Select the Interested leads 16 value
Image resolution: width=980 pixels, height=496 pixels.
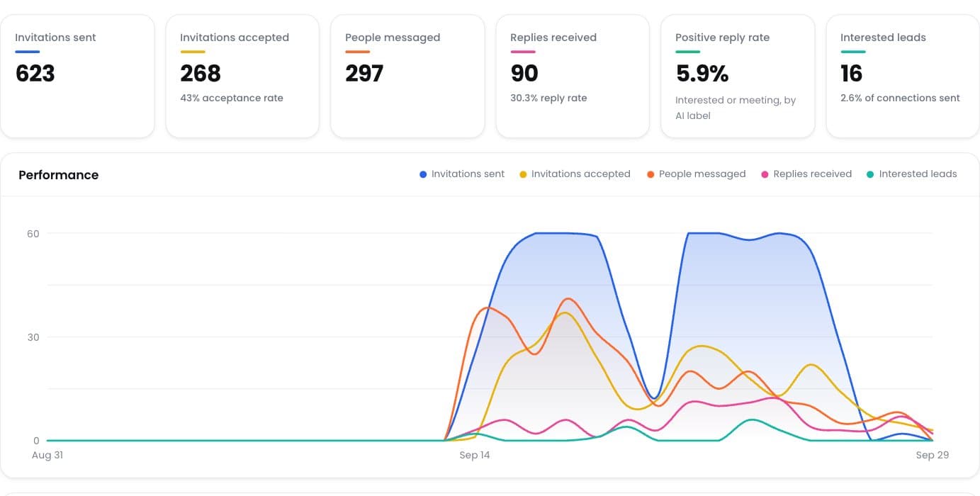(x=851, y=74)
